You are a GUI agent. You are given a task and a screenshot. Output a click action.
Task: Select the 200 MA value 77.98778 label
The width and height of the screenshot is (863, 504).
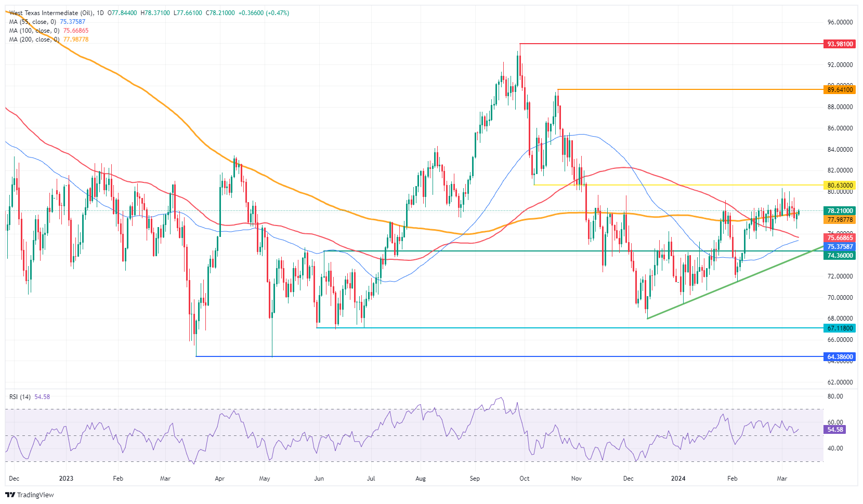[x=840, y=220]
